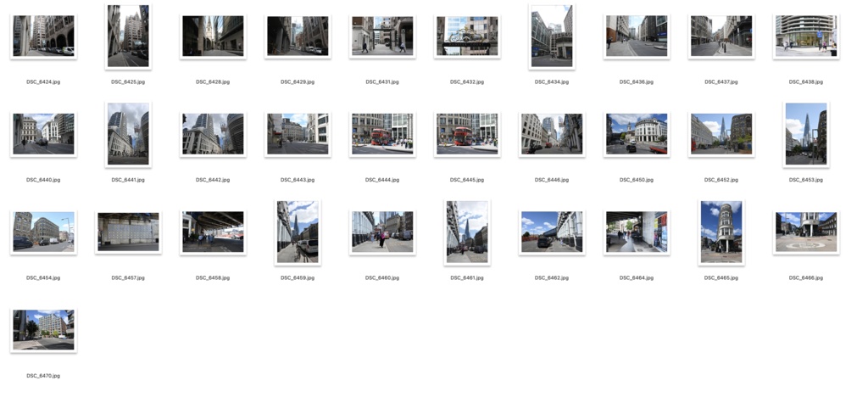Select thumbnail of DSC_6461.jpg
The height and width of the screenshot is (403, 868).
click(x=467, y=232)
